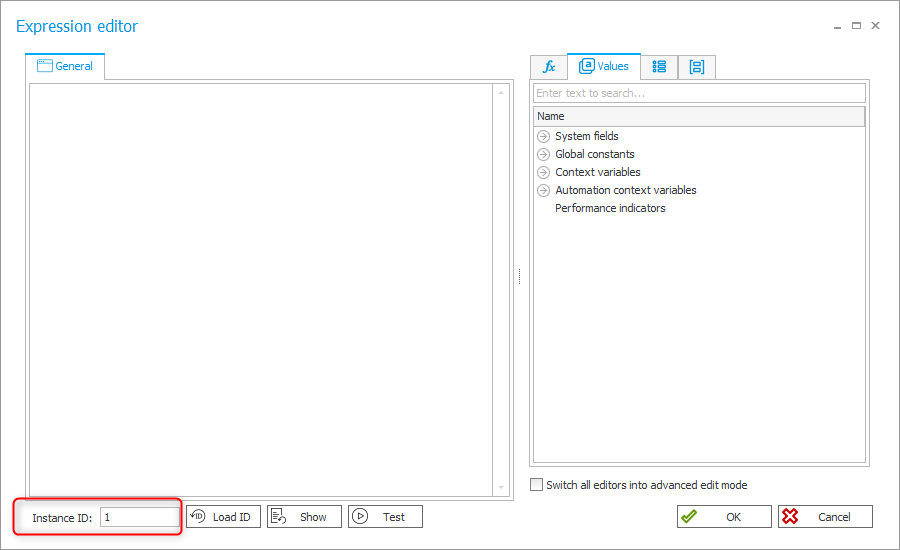This screenshot has width=900, height=550.
Task: Select Performance indicators item
Action: [610, 208]
